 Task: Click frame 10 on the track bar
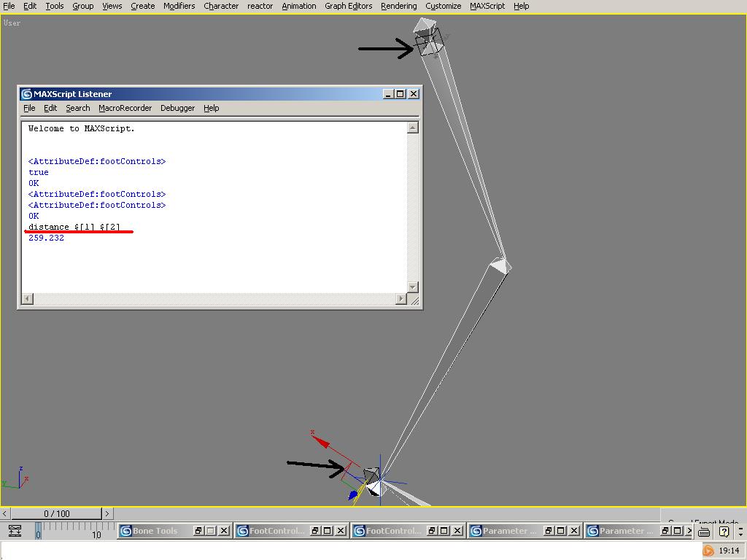coord(97,534)
